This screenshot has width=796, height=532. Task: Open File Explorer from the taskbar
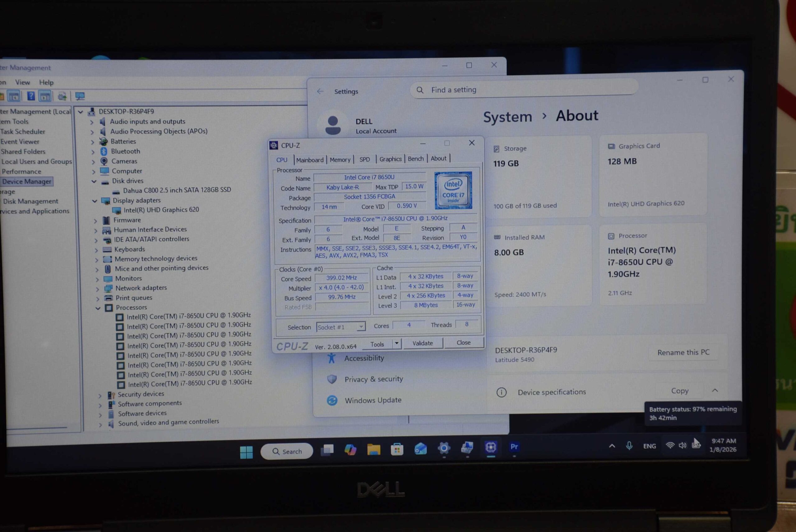tap(373, 450)
